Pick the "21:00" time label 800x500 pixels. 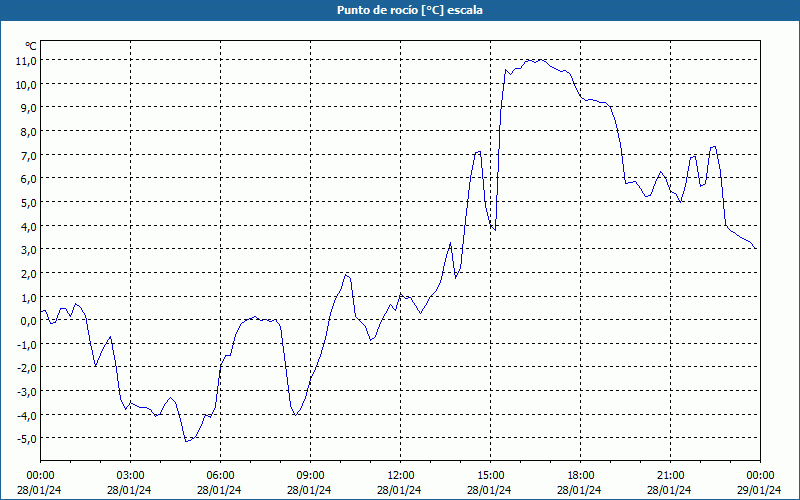pos(670,476)
